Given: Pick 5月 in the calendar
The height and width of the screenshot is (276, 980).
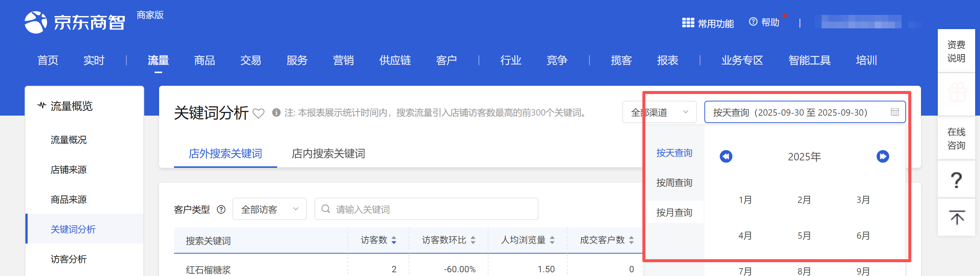Looking at the screenshot, I should (x=804, y=236).
